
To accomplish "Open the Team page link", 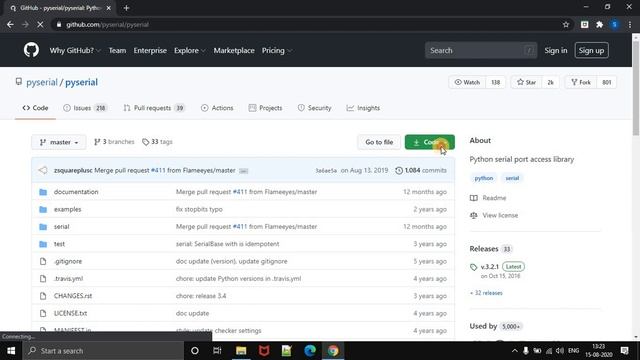I will coord(117,51).
